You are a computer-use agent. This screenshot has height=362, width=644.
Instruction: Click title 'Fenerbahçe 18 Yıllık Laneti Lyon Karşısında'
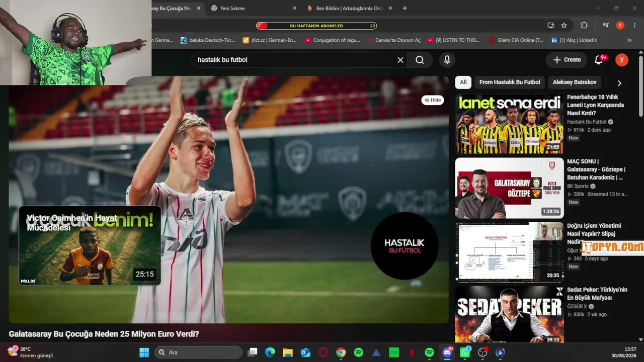pos(595,105)
